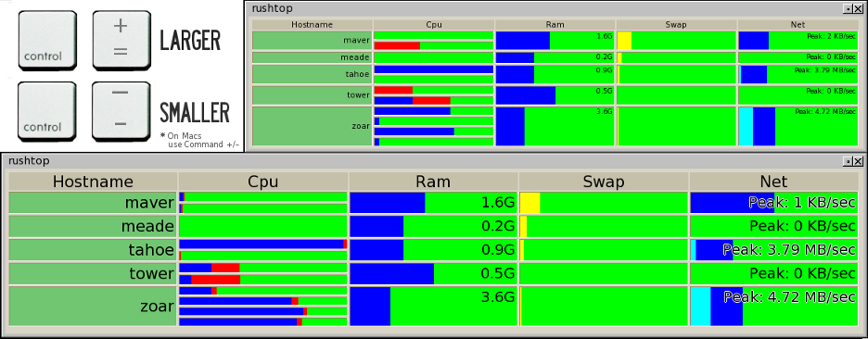The image size is (868, 339).
Task: Iconify the small-font rushtop window
Action: (x=849, y=8)
